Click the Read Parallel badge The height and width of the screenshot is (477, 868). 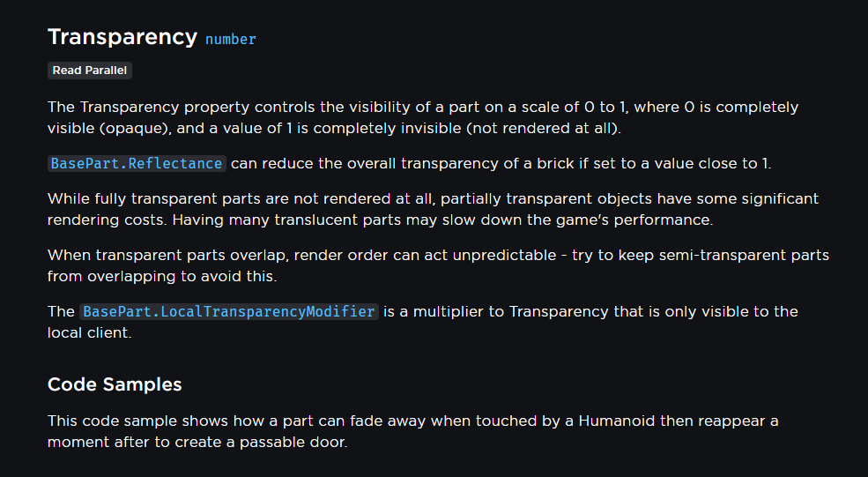pos(89,71)
